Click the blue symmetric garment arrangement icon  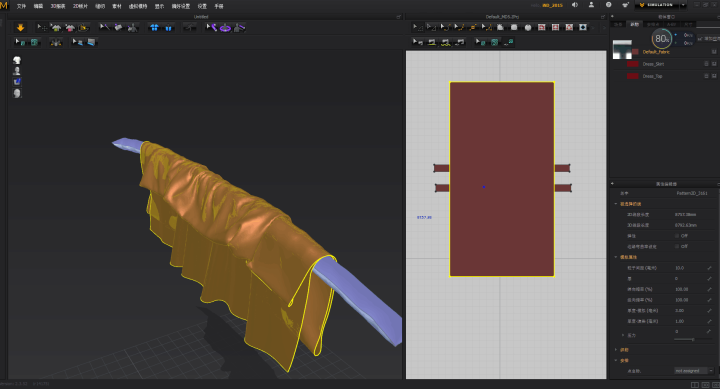(x=154, y=28)
